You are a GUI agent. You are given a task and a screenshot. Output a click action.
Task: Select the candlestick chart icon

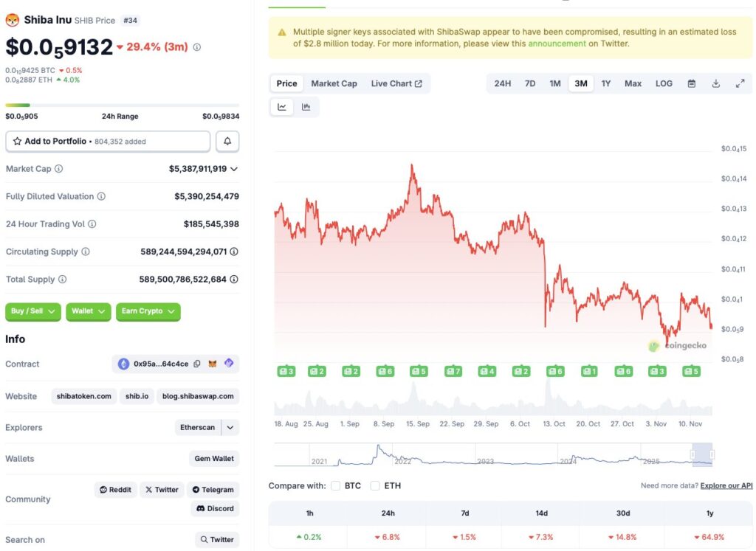[306, 106]
